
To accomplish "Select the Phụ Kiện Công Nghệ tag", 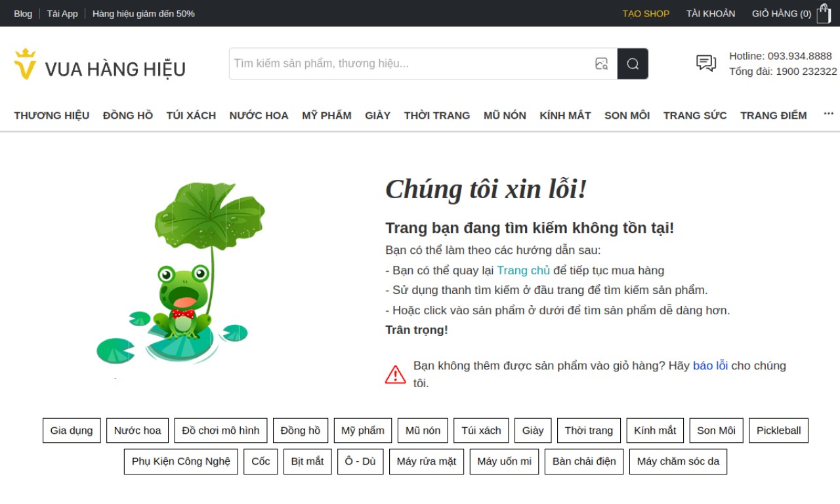I will tap(181, 461).
